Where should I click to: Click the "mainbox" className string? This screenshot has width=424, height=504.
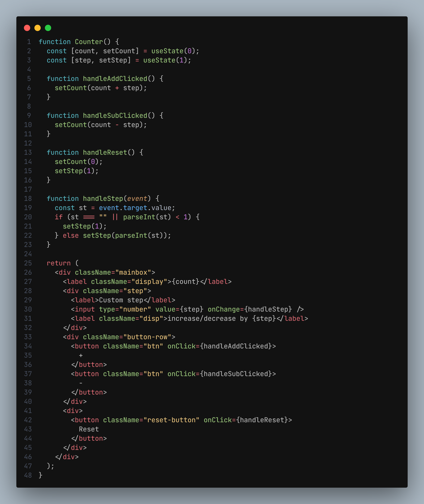pyautogui.click(x=133, y=272)
